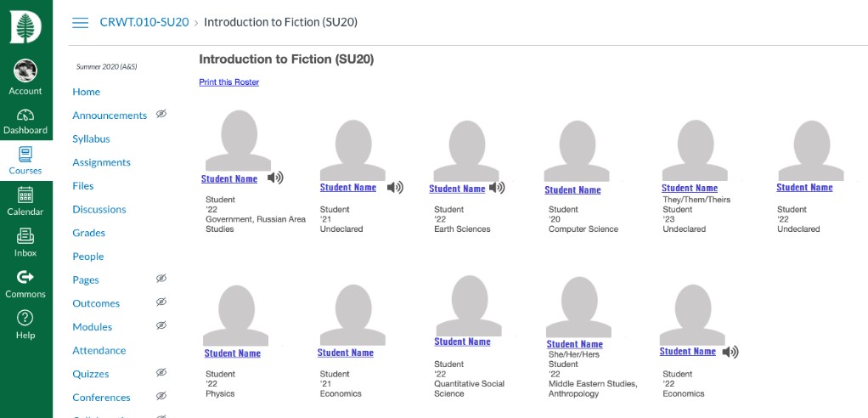The width and height of the screenshot is (868, 418).
Task: Open the Inbox icon
Action: [x=25, y=236]
